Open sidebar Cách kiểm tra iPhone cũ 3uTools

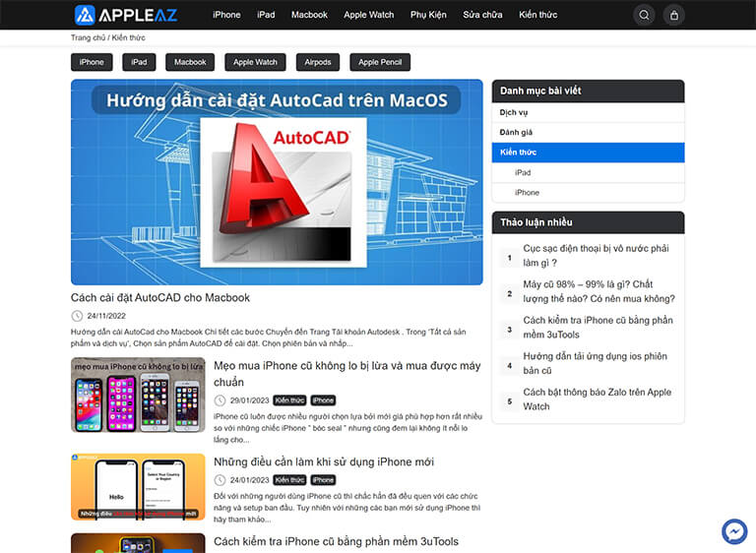[x=598, y=328]
